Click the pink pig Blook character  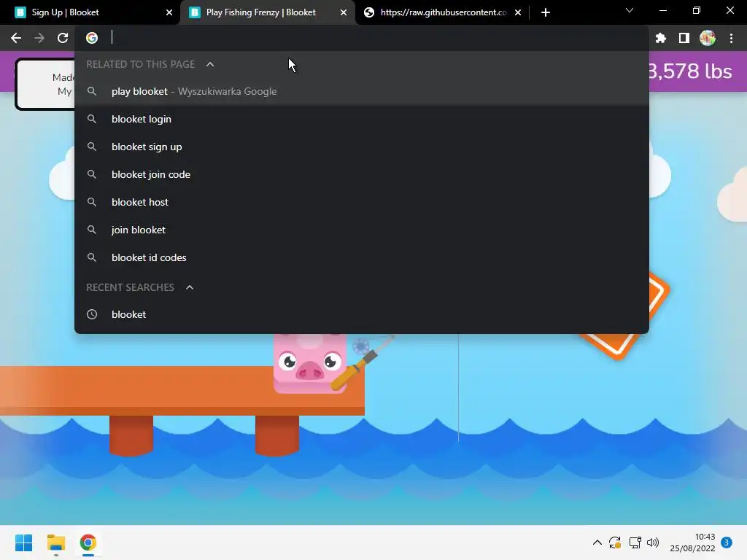pos(309,364)
